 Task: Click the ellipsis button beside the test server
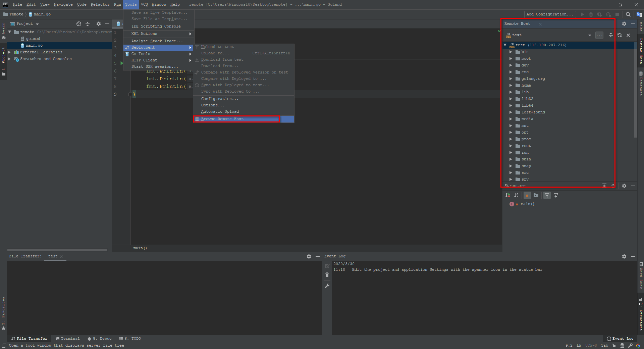pyautogui.click(x=599, y=35)
